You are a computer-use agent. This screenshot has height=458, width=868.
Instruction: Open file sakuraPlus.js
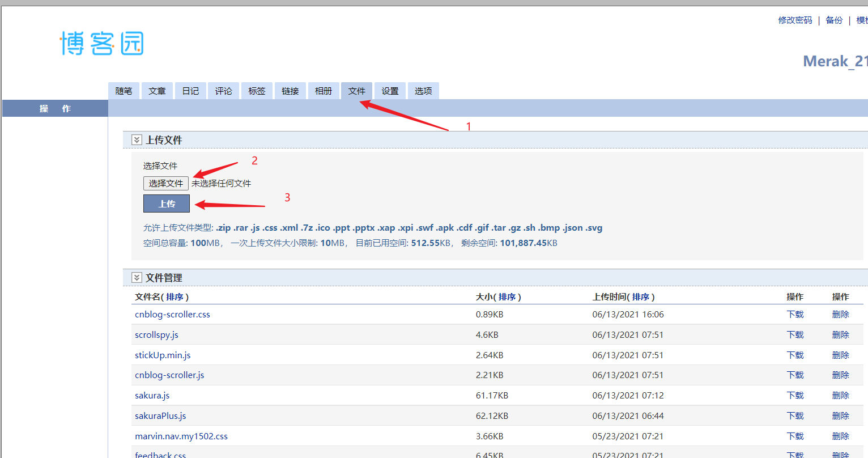coord(160,415)
